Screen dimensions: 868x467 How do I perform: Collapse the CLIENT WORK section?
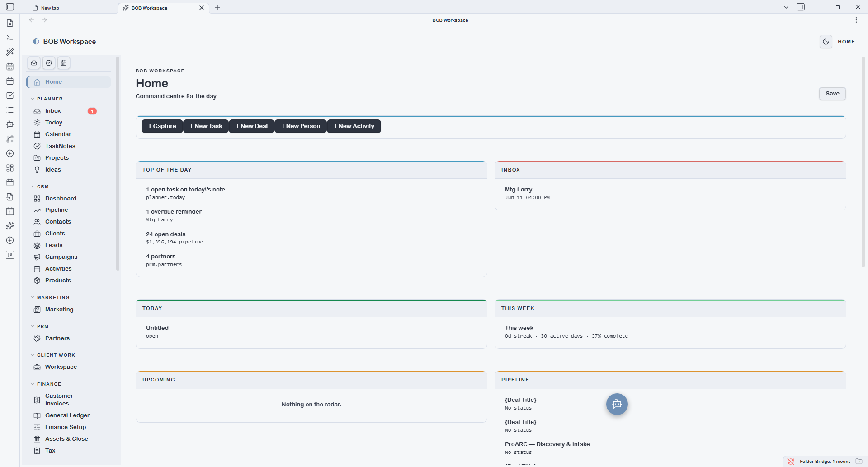click(53, 355)
